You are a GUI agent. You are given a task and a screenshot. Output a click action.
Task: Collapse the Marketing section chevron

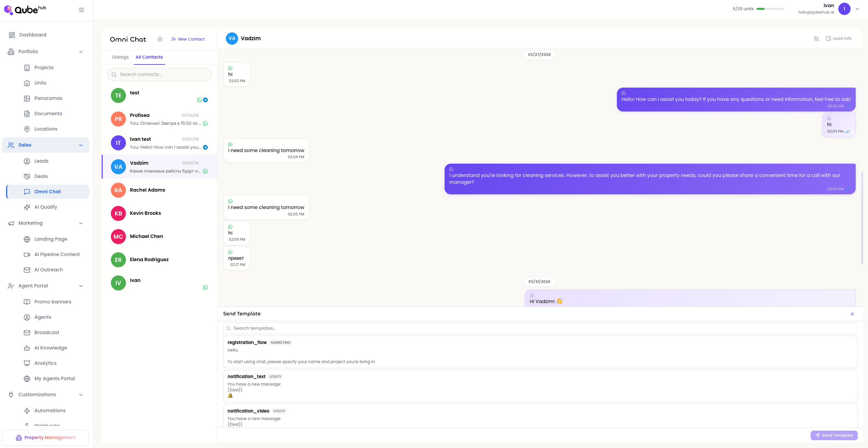click(x=81, y=223)
